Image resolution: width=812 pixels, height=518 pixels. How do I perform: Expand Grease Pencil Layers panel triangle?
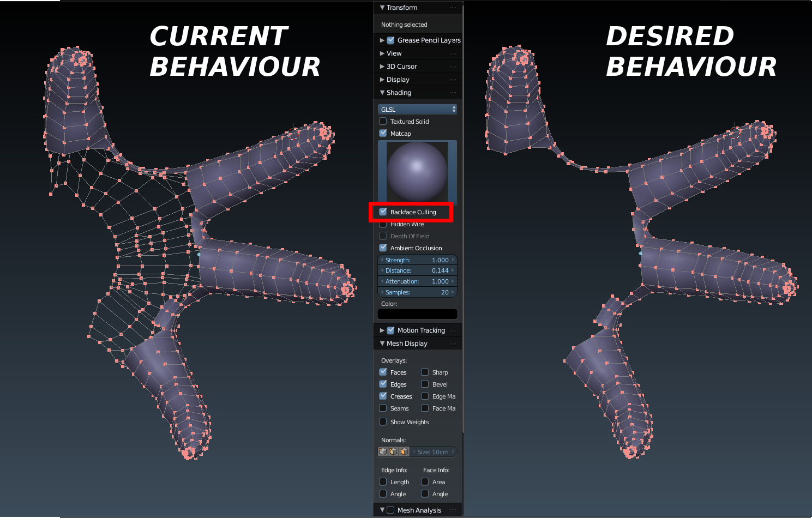[382, 40]
